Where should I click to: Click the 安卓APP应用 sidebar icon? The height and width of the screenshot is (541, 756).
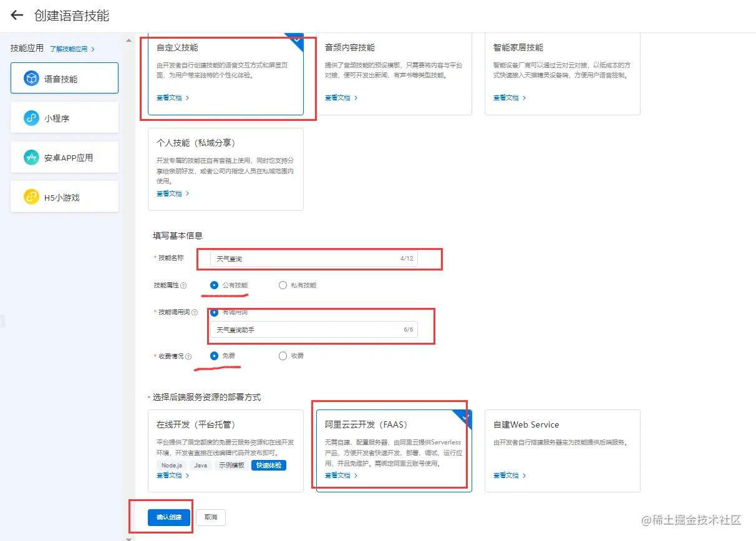click(31, 158)
